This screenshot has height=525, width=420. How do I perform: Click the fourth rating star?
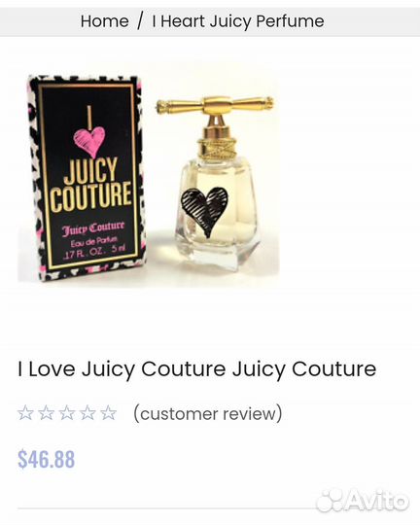87,412
